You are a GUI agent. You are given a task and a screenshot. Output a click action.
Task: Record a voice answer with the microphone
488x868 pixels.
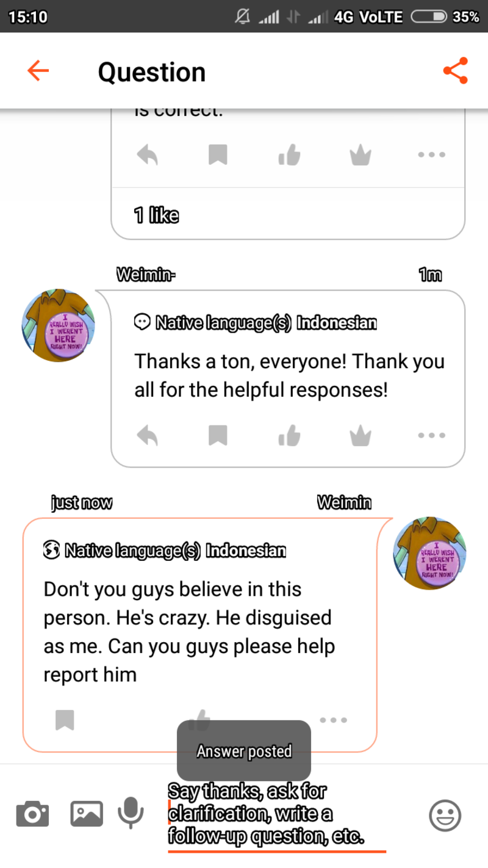point(131,813)
